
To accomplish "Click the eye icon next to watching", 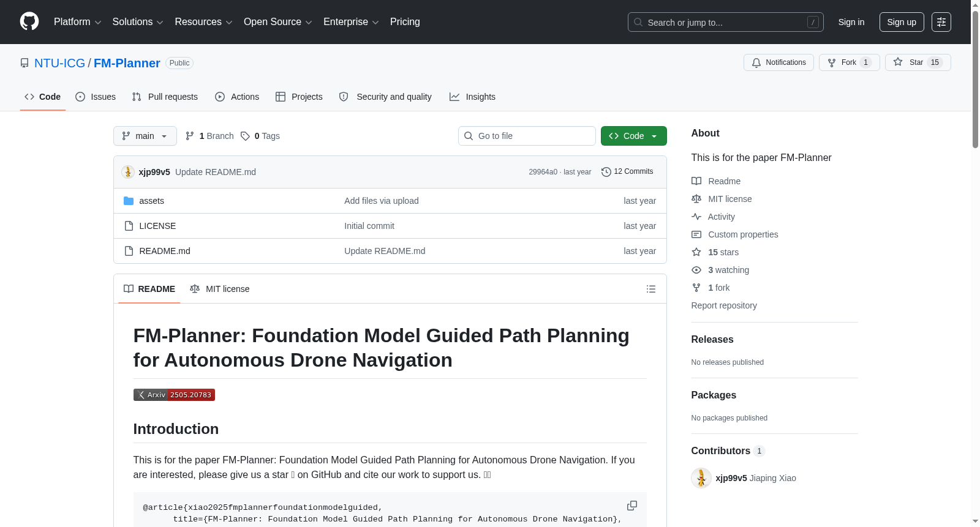I will (696, 270).
